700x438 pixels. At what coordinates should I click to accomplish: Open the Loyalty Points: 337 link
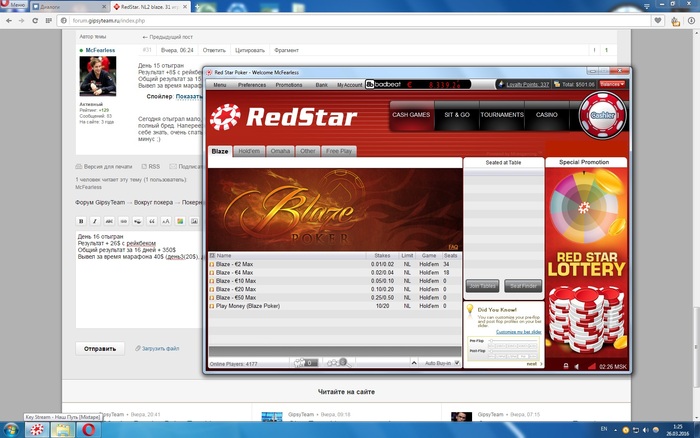(527, 84)
